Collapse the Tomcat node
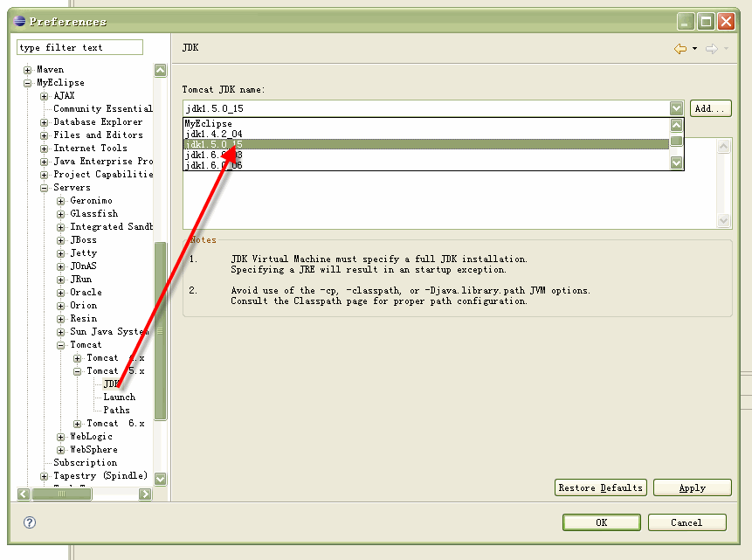Screen dimensions: 752x560 (60, 345)
